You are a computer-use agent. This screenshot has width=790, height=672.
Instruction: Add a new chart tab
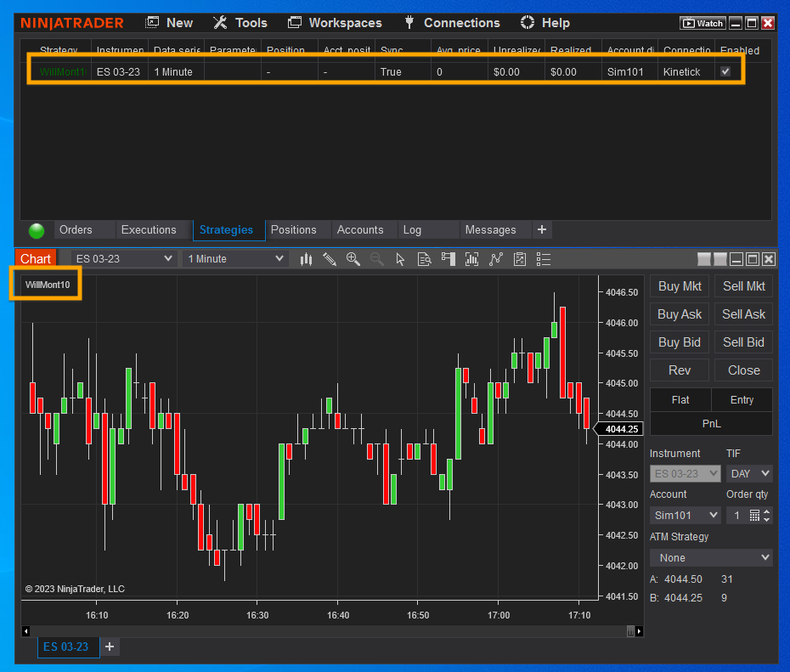110,647
